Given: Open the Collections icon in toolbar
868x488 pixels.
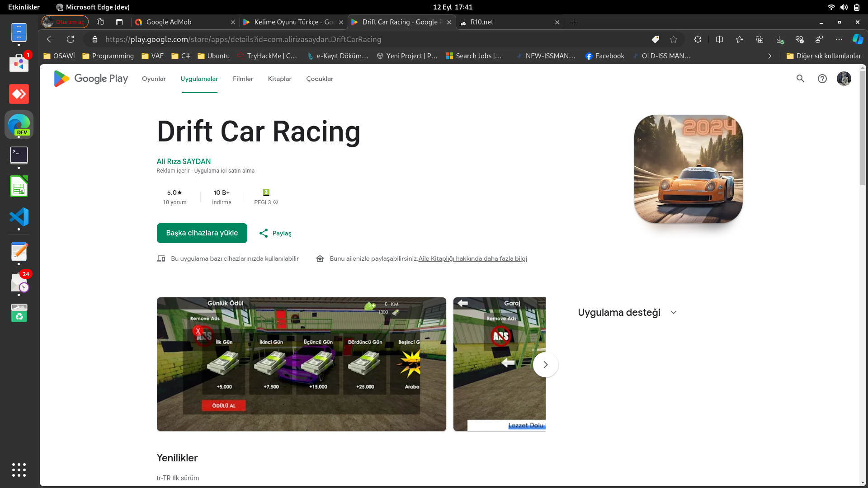Looking at the screenshot, I should coord(759,39).
